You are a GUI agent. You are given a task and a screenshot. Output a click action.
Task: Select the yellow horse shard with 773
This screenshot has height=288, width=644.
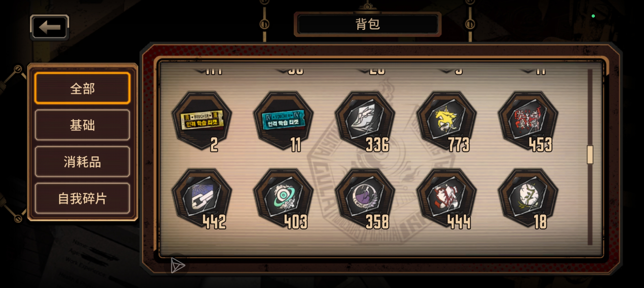[447, 121]
